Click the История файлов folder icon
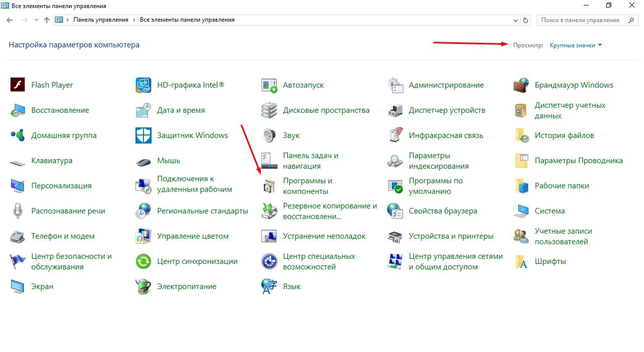Image resolution: width=644 pixels, height=352 pixels. 521,135
